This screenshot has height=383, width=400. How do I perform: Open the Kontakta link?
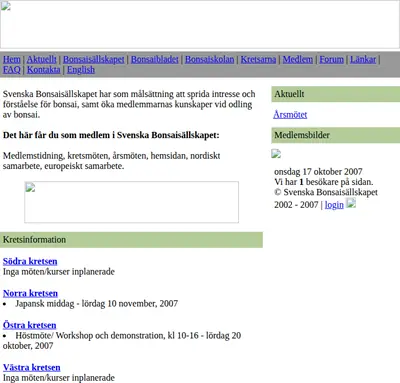pos(44,70)
